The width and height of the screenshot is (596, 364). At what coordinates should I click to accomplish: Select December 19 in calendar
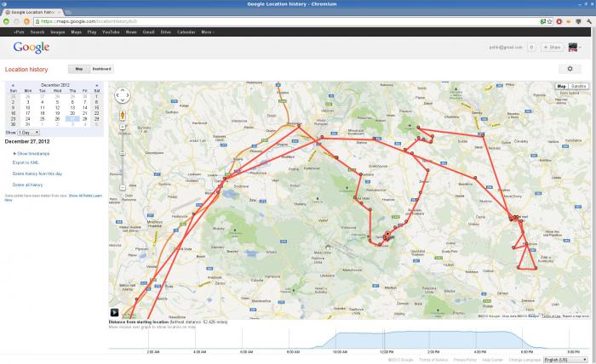click(x=57, y=113)
